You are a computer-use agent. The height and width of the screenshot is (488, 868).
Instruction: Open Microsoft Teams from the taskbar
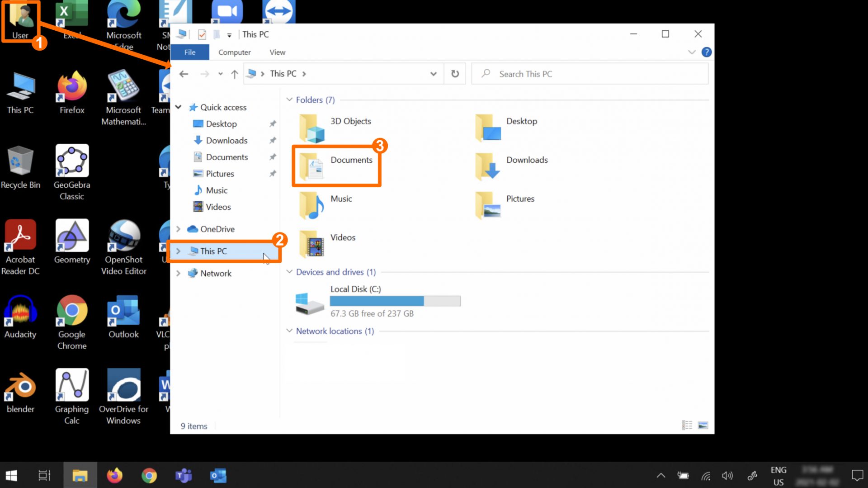[183, 475]
